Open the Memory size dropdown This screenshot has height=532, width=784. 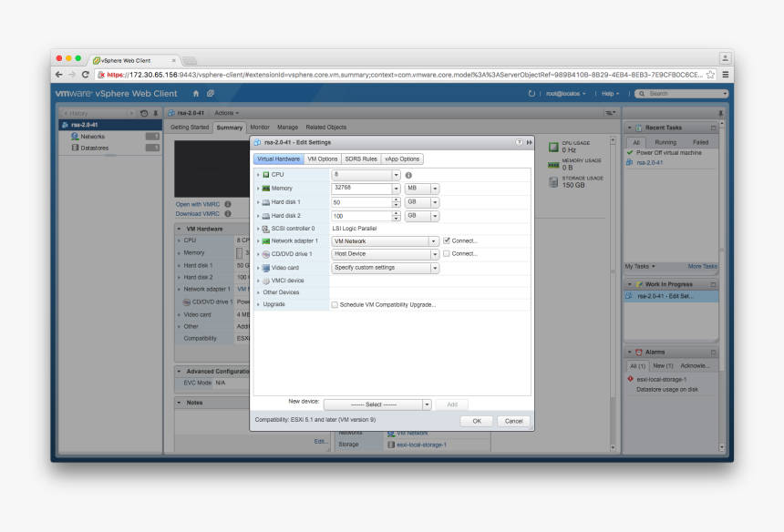coord(396,189)
